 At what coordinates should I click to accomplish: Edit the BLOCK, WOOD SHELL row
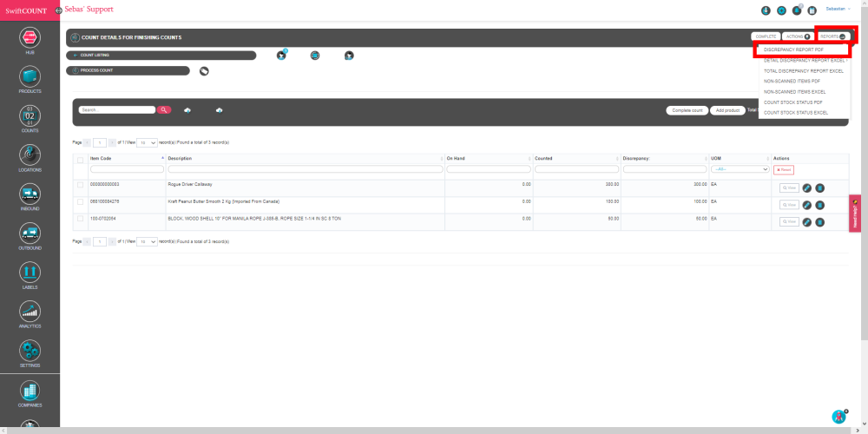(807, 222)
